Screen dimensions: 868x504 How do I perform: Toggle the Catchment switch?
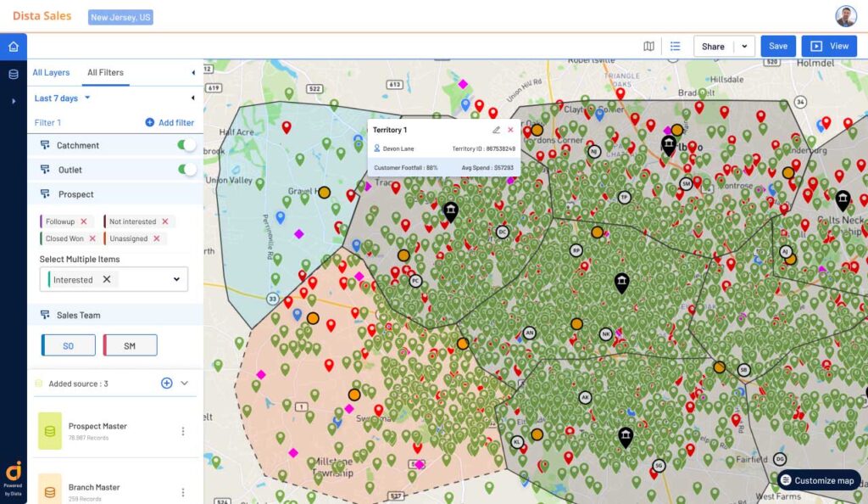click(x=186, y=145)
